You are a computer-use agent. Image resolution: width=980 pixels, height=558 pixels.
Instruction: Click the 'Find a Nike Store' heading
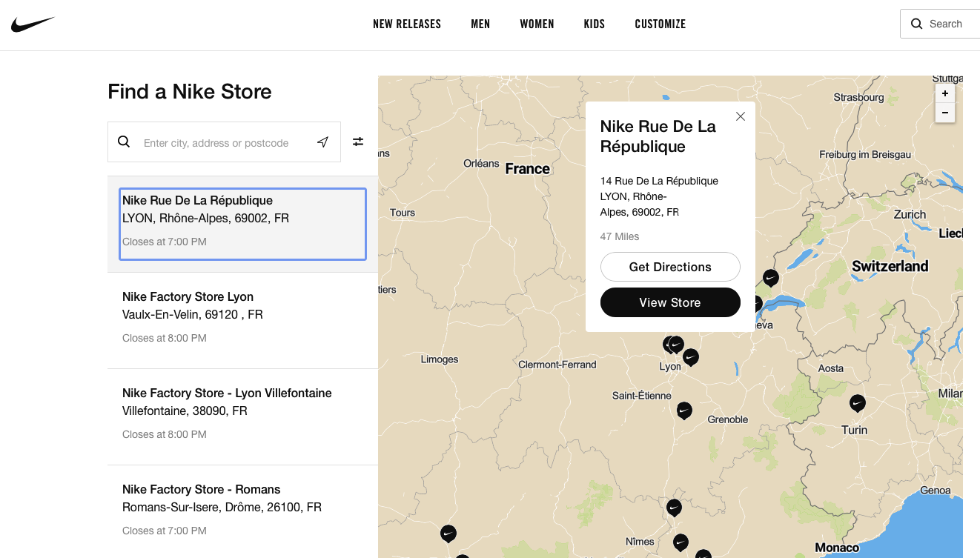pyautogui.click(x=190, y=92)
